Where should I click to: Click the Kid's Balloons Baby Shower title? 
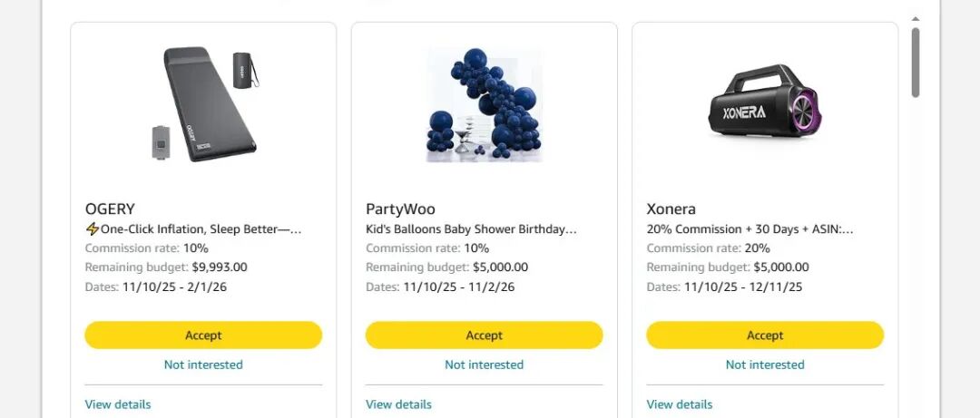point(471,229)
